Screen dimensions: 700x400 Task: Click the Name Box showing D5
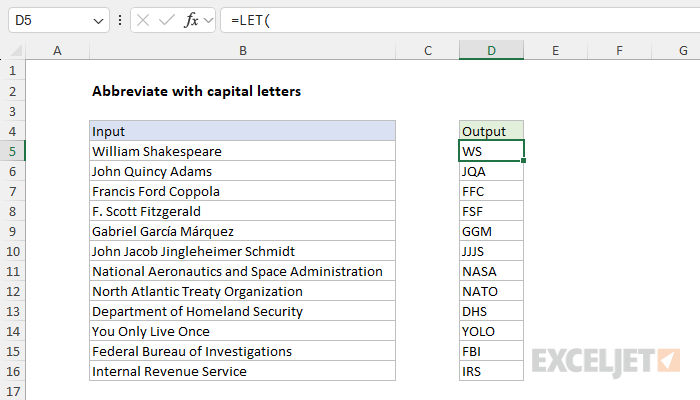tap(59, 20)
